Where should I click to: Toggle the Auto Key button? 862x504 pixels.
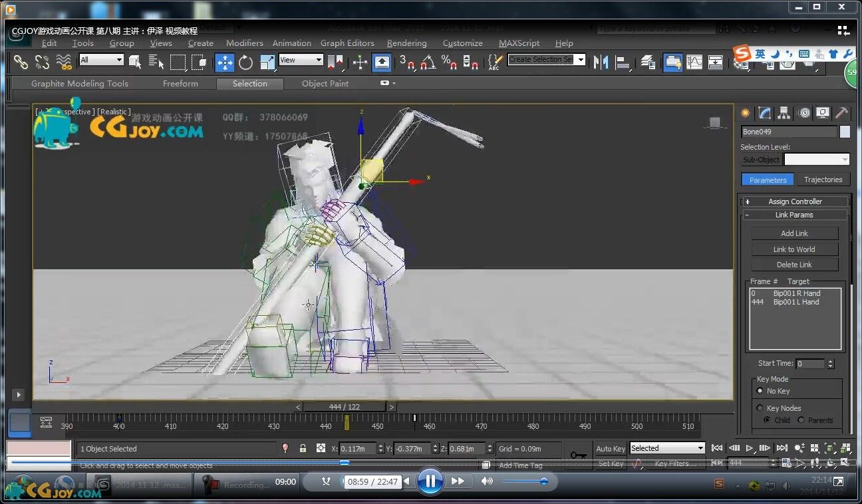(610, 449)
